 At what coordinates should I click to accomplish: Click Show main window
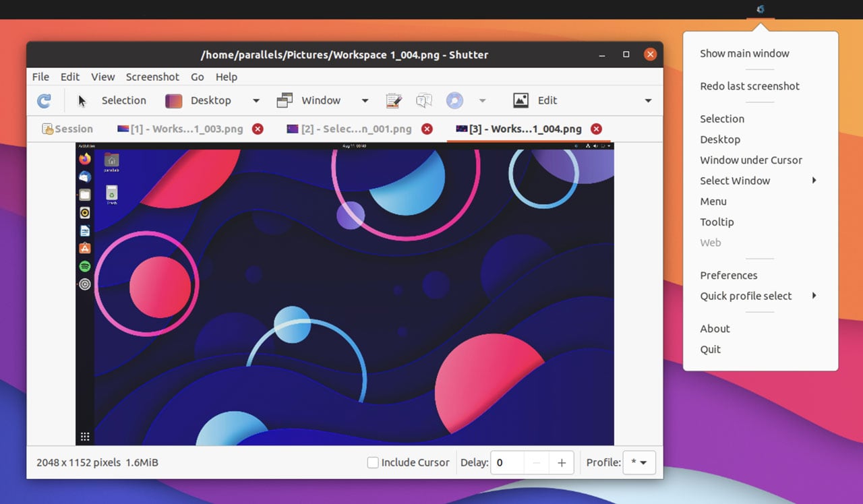[744, 53]
